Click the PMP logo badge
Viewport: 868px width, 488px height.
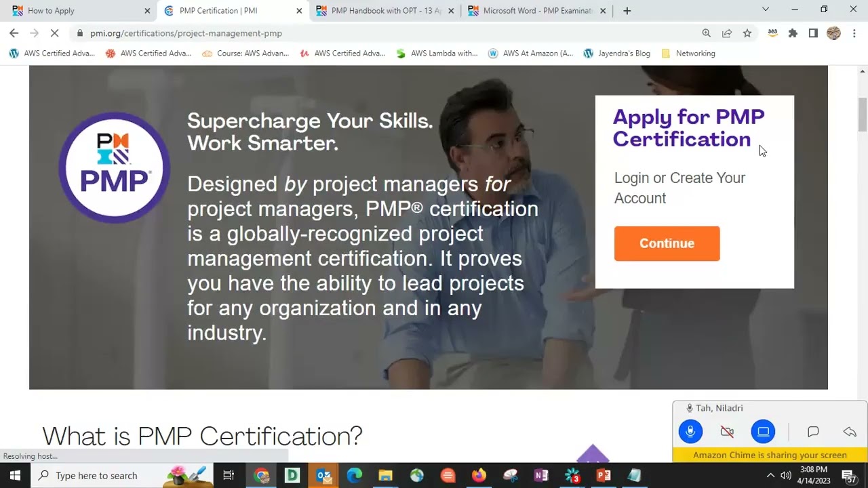pyautogui.click(x=114, y=167)
